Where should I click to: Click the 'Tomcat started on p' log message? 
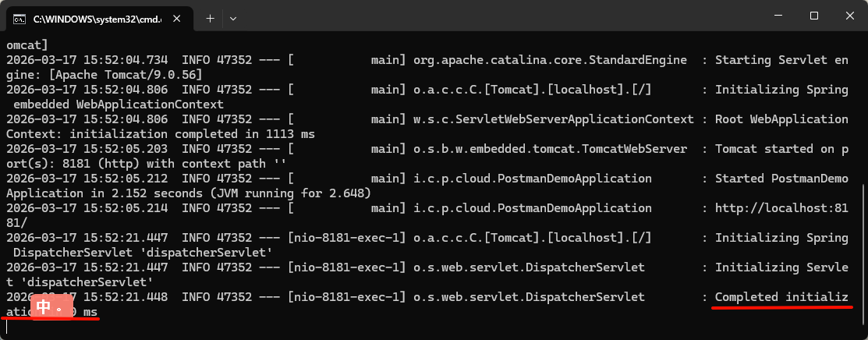point(781,149)
